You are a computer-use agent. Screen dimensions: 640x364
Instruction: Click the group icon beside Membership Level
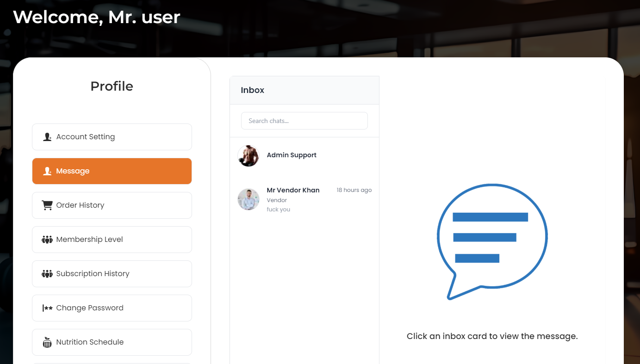(x=47, y=240)
